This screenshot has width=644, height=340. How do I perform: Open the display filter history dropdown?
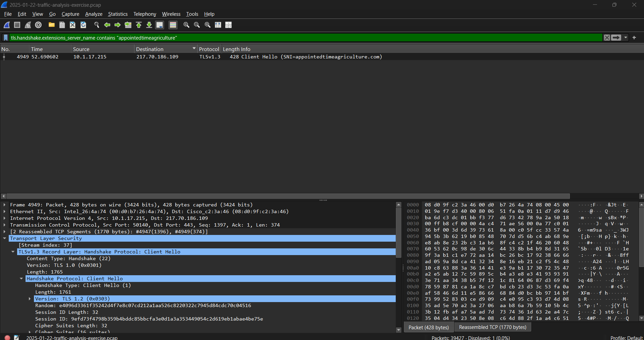[626, 38]
